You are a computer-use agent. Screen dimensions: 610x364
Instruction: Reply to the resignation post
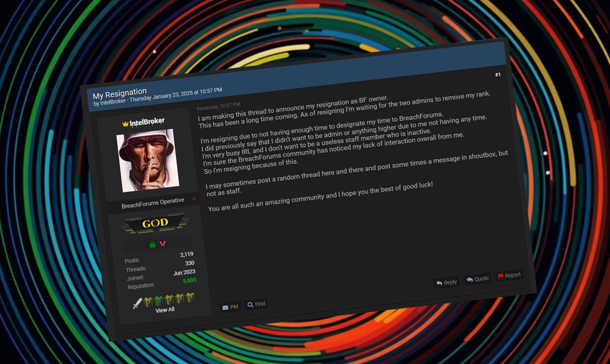(x=446, y=283)
